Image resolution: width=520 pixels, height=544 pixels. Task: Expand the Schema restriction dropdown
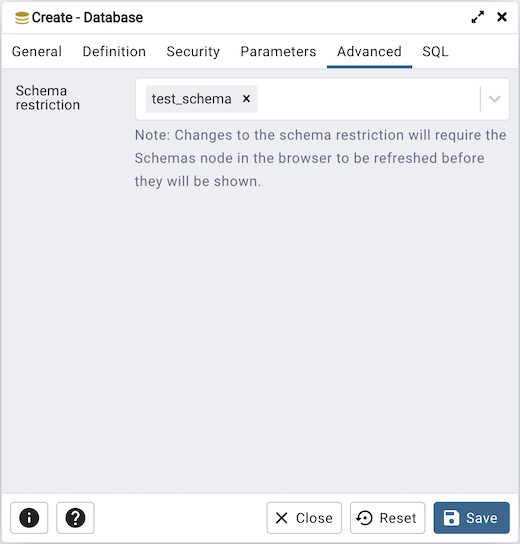pyautogui.click(x=495, y=99)
